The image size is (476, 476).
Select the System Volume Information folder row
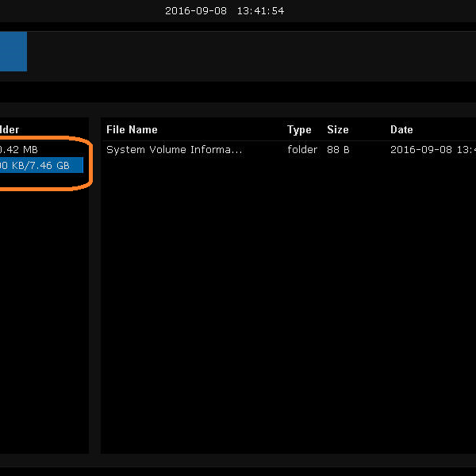pos(174,149)
